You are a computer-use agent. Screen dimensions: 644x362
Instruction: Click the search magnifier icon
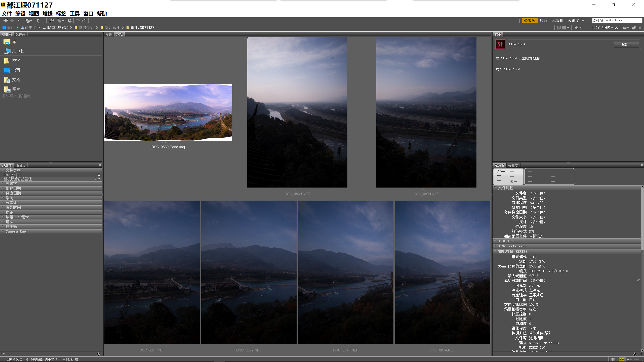pyautogui.click(x=595, y=21)
